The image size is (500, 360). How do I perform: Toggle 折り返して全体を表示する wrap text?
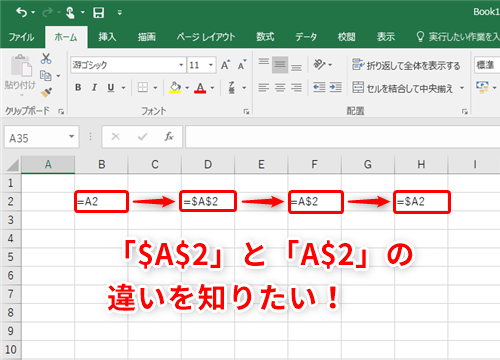[406, 65]
